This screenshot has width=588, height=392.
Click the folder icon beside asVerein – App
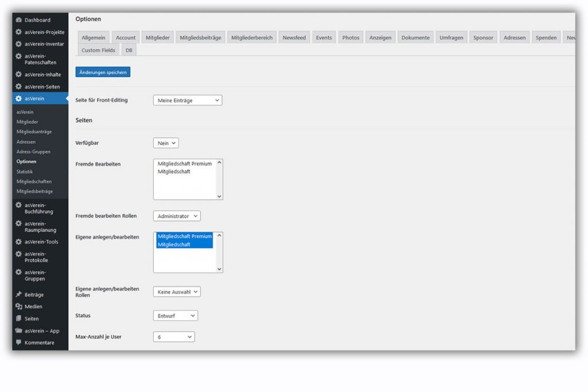click(x=19, y=331)
